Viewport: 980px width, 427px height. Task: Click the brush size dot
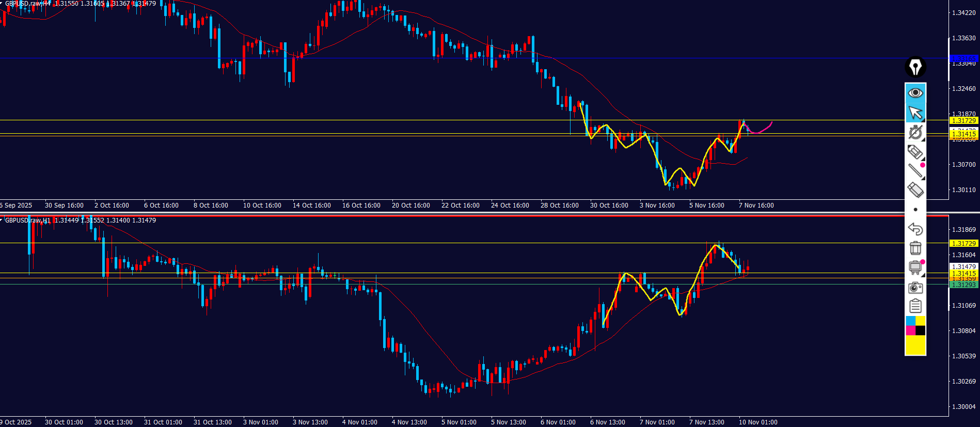915,210
